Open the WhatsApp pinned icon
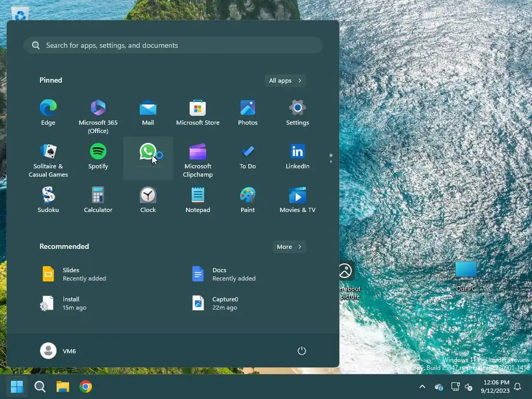Screen dimensions: 532x399 pyautogui.click(x=148, y=158)
